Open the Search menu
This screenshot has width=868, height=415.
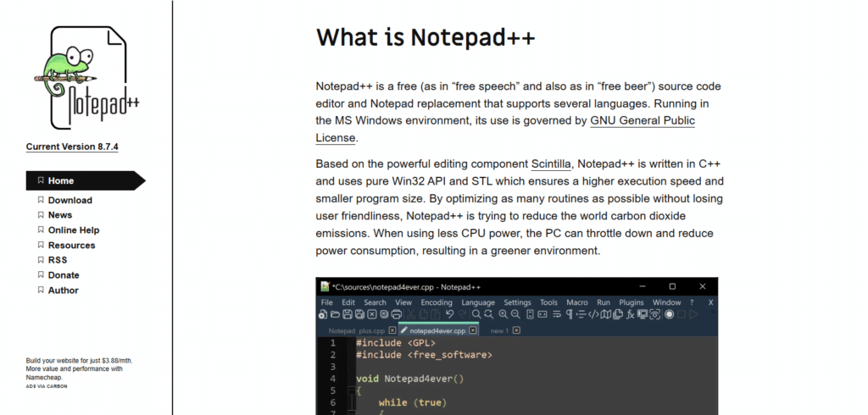tap(375, 302)
